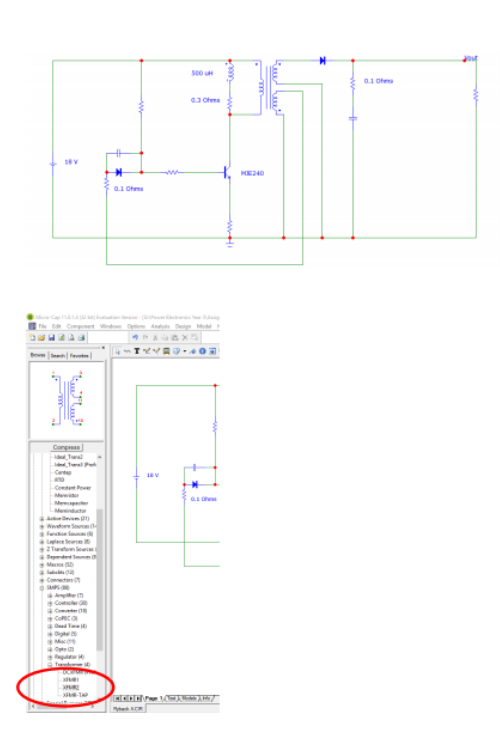The width and height of the screenshot is (500, 750).
Task: Close the component panel with its x
Action: coord(103,347)
